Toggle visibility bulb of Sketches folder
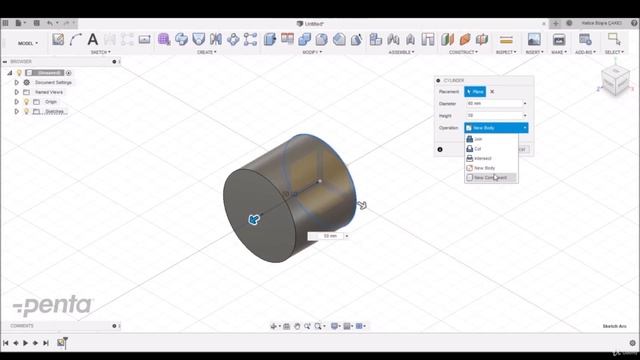 coord(27,111)
